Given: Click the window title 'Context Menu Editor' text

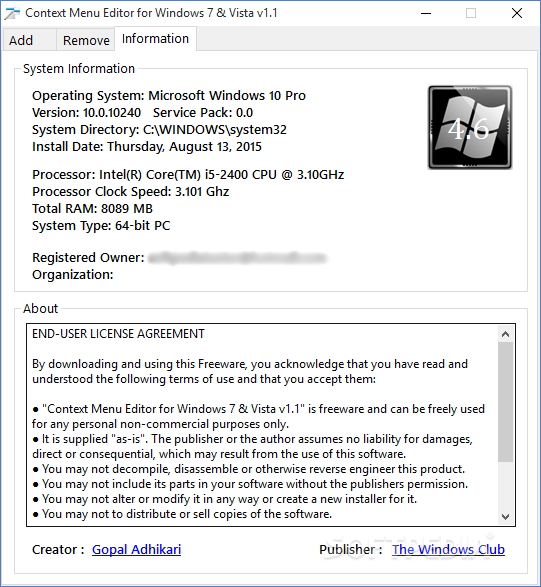Looking at the screenshot, I should [151, 13].
